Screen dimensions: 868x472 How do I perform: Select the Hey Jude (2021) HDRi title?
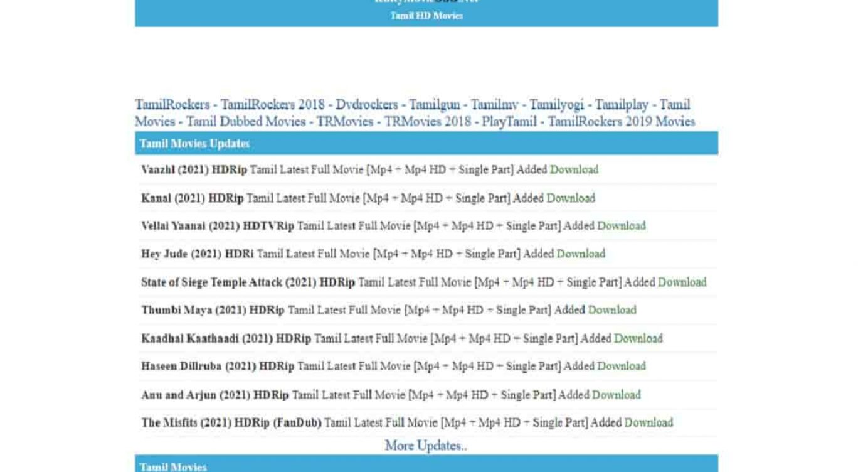(x=198, y=254)
